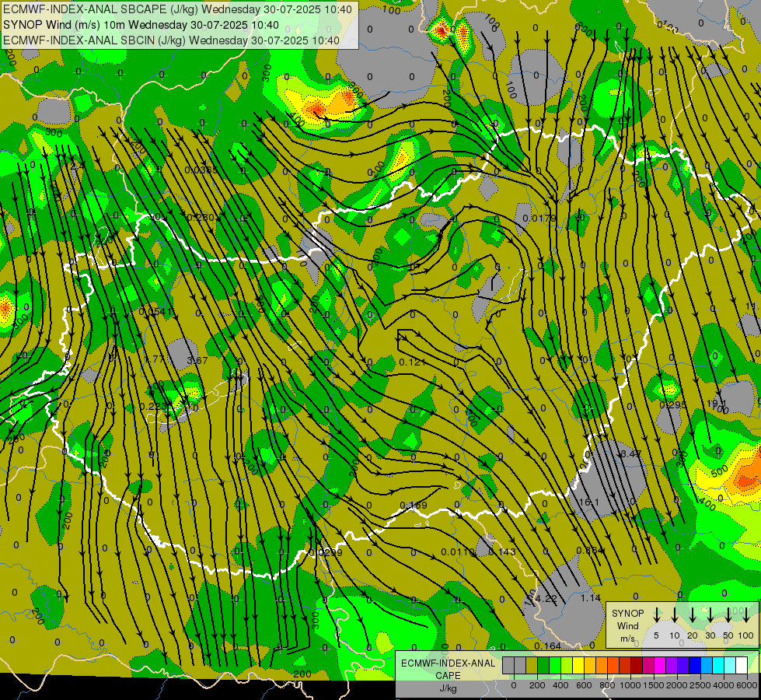The image size is (761, 700).
Task: Click the map value '0.230'
Action: click(x=200, y=217)
